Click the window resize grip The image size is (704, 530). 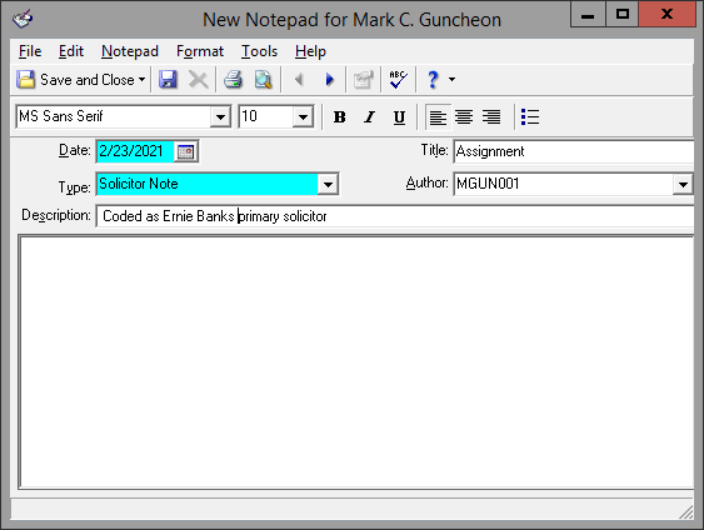tap(686, 512)
